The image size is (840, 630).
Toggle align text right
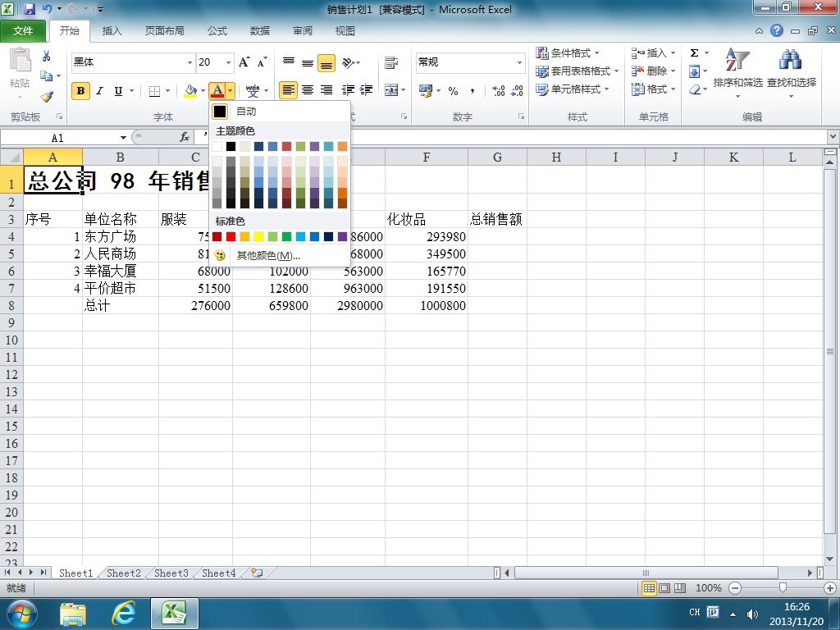pos(326,90)
